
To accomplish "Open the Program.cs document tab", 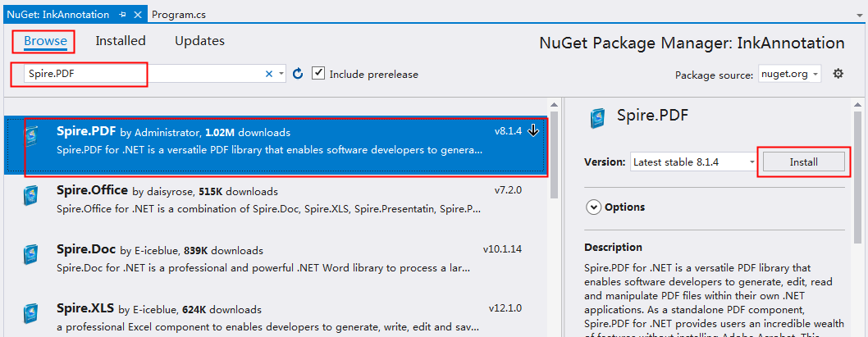I will coord(180,15).
